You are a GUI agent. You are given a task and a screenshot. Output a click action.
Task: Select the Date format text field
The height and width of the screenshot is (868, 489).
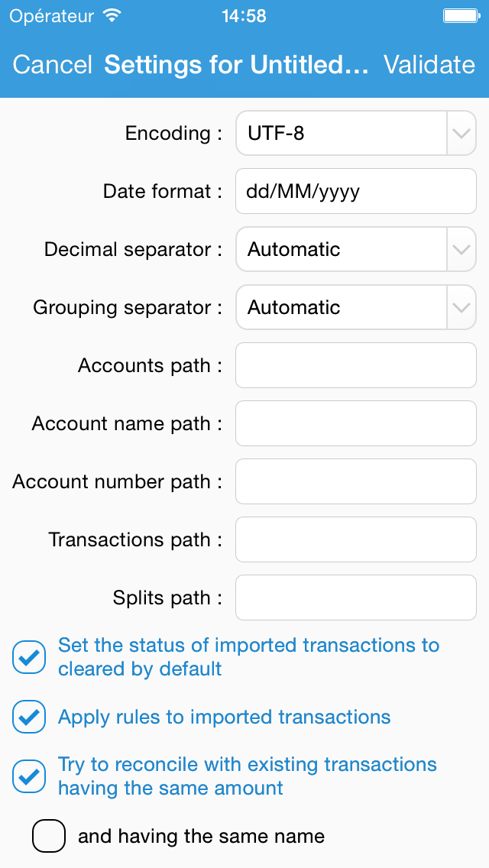(356, 192)
